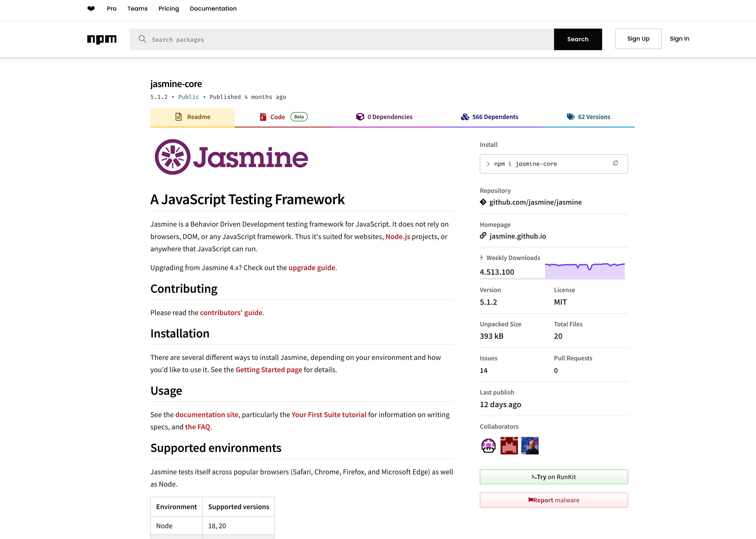The height and width of the screenshot is (539, 756).
Task: Click the Beta badge next to Code
Action: (x=299, y=117)
